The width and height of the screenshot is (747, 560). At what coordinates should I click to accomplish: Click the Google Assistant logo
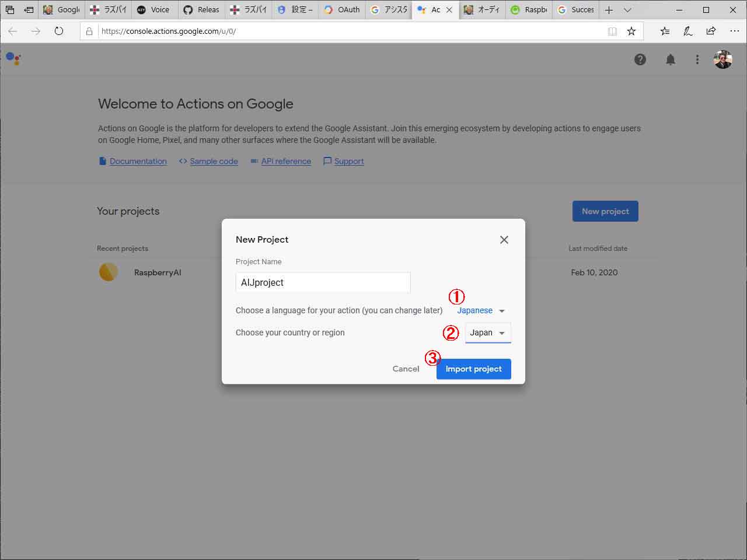(13, 58)
